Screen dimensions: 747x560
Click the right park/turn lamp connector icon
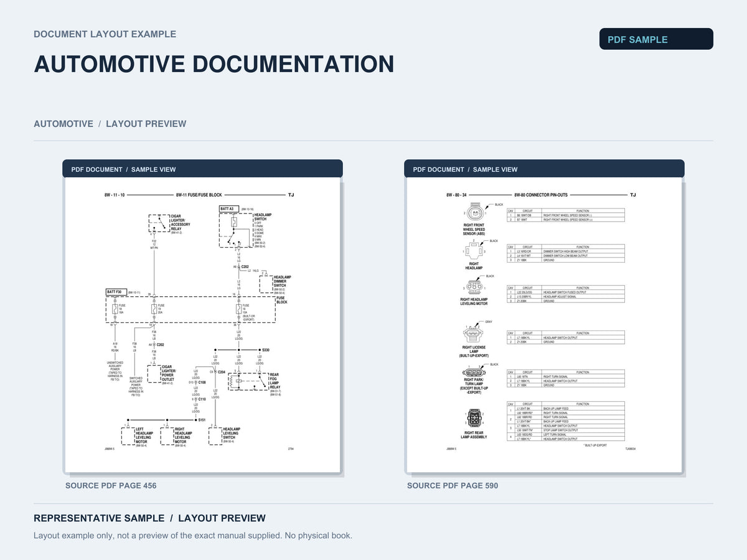tap(474, 372)
